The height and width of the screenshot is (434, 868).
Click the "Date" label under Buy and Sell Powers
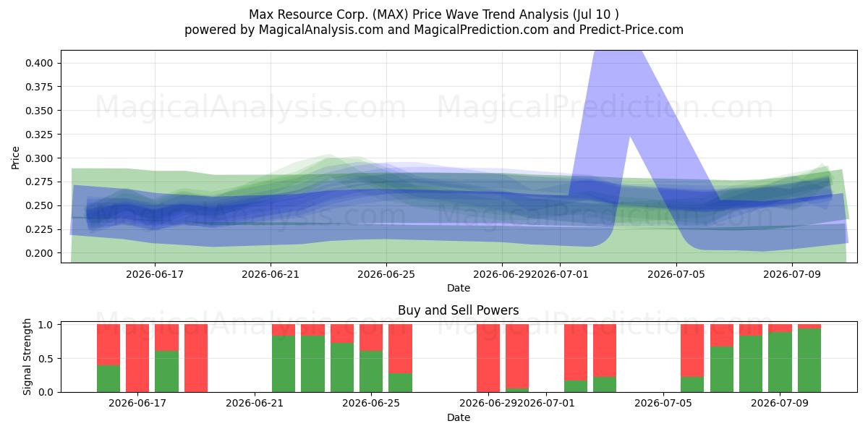pos(459,417)
